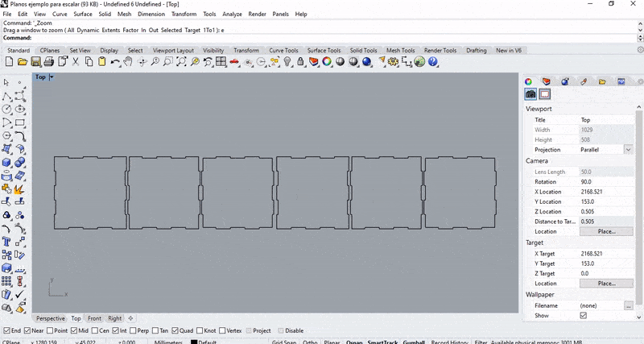Click the padlock Lock objects icon
The width and height of the screenshot is (644, 344).
300,62
